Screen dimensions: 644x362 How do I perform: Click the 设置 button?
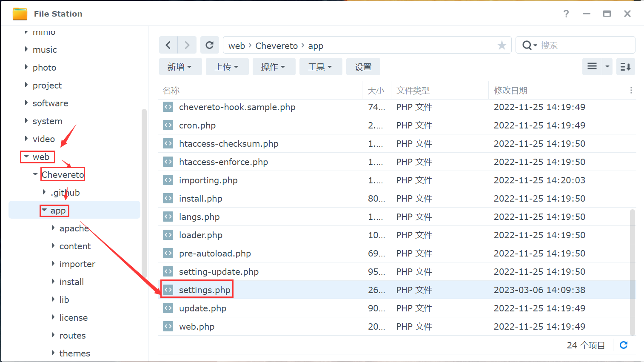click(363, 67)
